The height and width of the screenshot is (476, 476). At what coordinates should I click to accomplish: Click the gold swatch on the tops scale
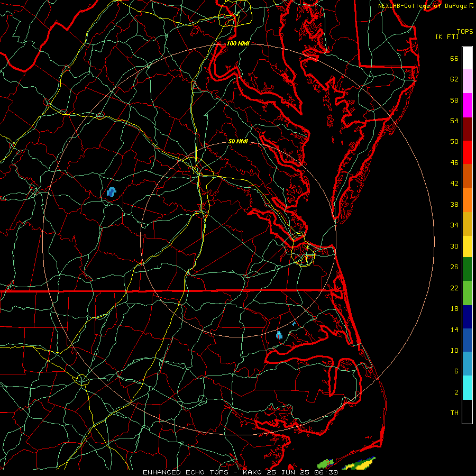point(467,224)
